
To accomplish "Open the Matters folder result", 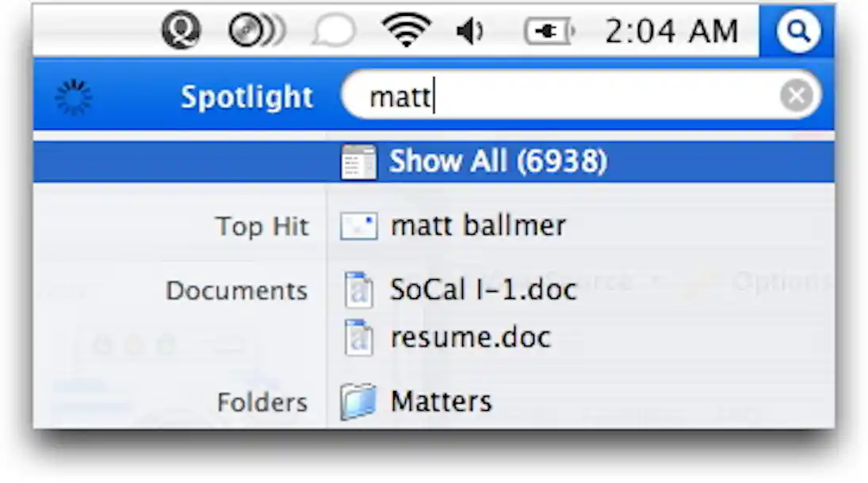I will pyautogui.click(x=442, y=401).
